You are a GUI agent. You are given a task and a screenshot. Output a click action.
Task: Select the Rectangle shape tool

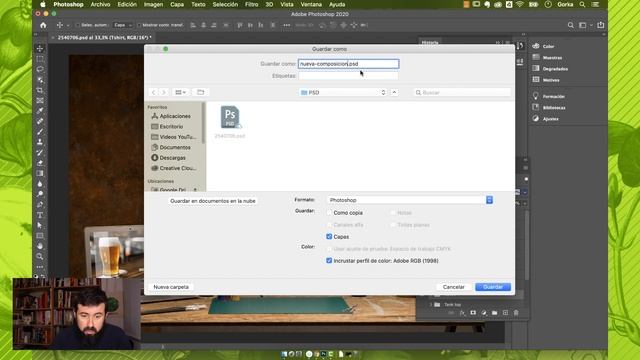(40, 236)
